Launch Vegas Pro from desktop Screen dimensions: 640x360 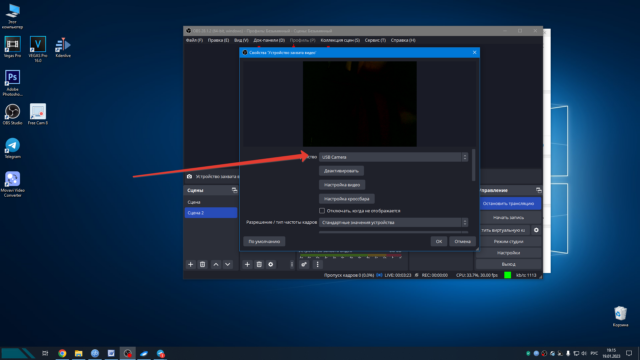[x=12, y=47]
